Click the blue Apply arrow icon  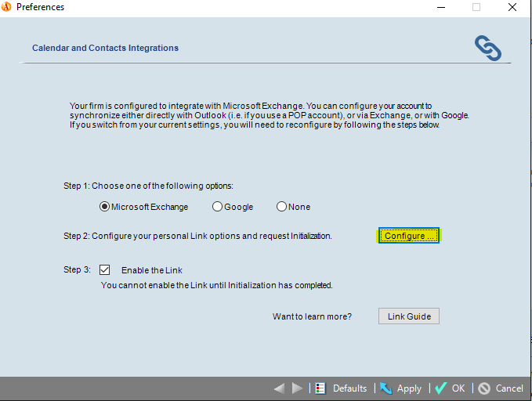(386, 388)
